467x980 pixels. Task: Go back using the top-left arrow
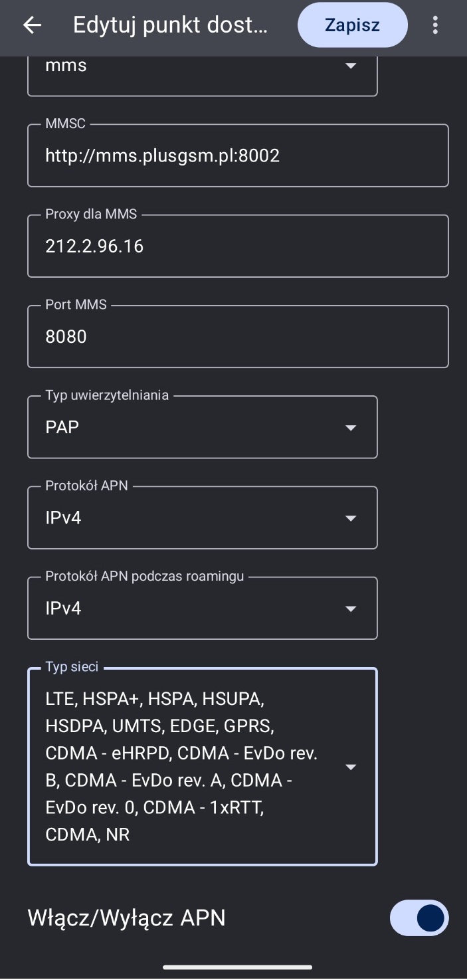click(x=32, y=25)
